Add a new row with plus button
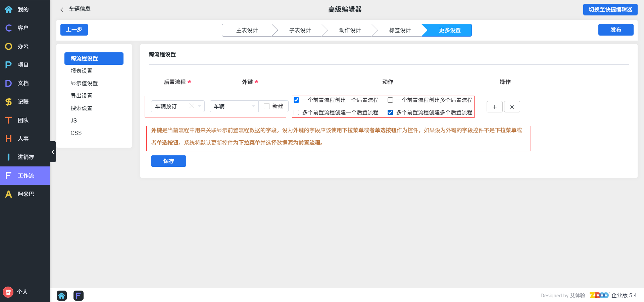Screen dimensions: 644x302 pyautogui.click(x=494, y=107)
